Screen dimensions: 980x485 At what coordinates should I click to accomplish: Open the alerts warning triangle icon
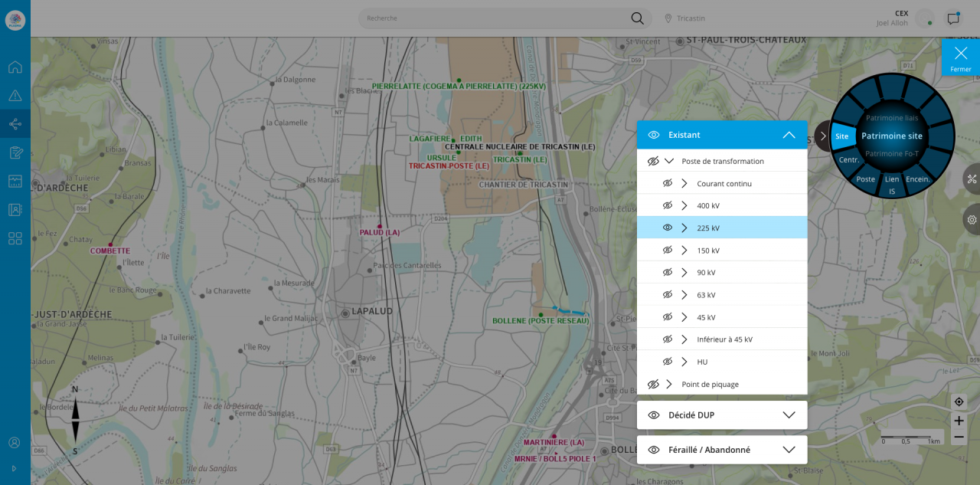(x=15, y=96)
